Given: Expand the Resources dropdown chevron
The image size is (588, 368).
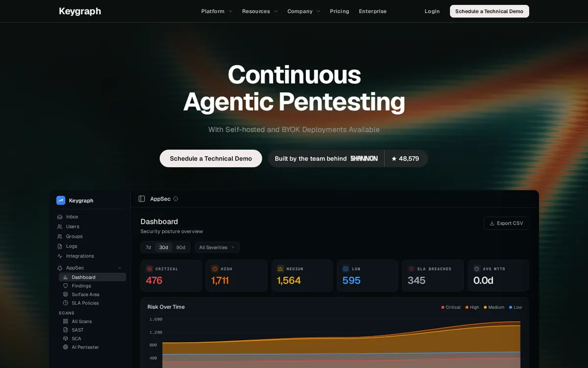Looking at the screenshot, I should point(275,11).
